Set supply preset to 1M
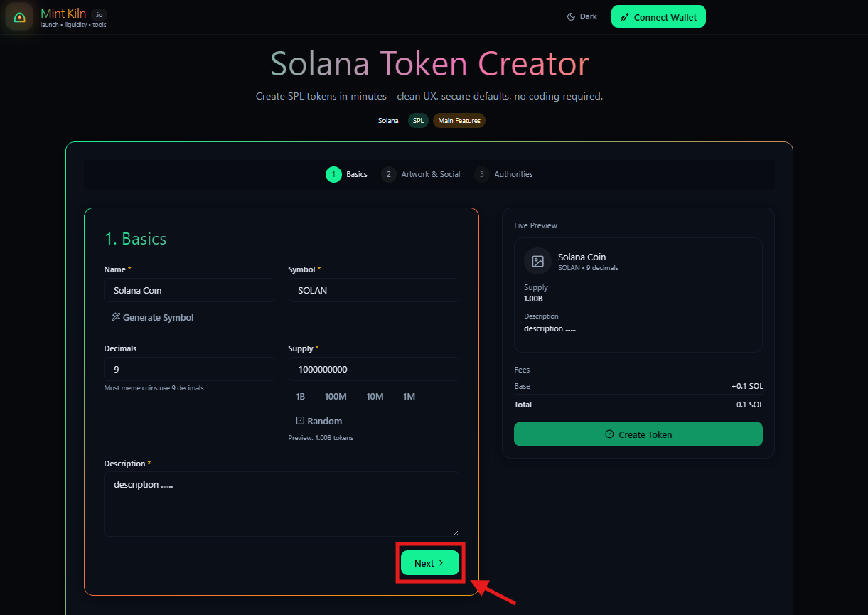Image resolution: width=868 pixels, height=615 pixels. pyautogui.click(x=409, y=396)
